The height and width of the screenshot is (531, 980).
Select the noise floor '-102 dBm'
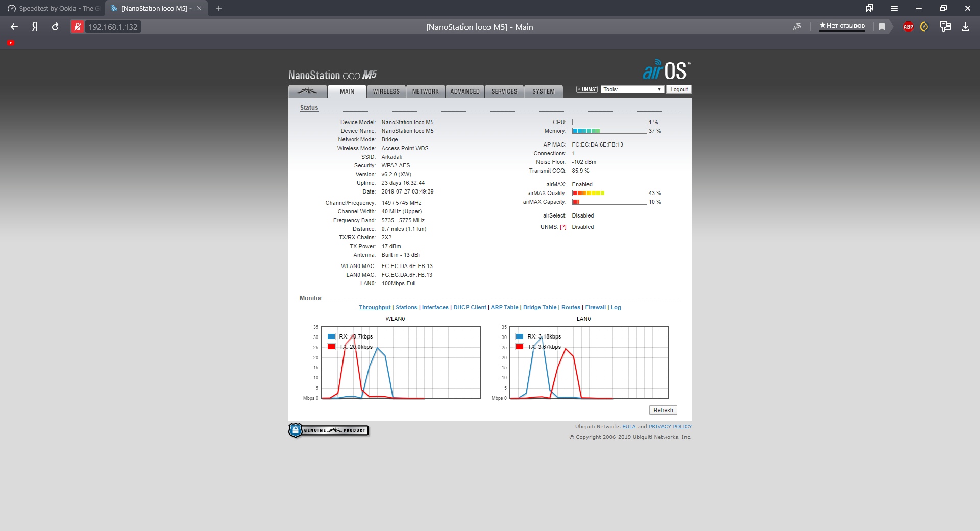[584, 162]
